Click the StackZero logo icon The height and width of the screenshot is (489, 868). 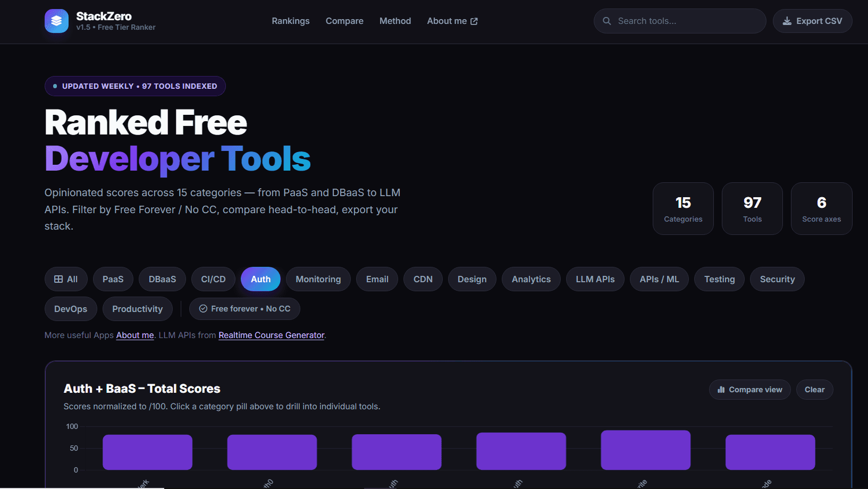[x=56, y=21]
